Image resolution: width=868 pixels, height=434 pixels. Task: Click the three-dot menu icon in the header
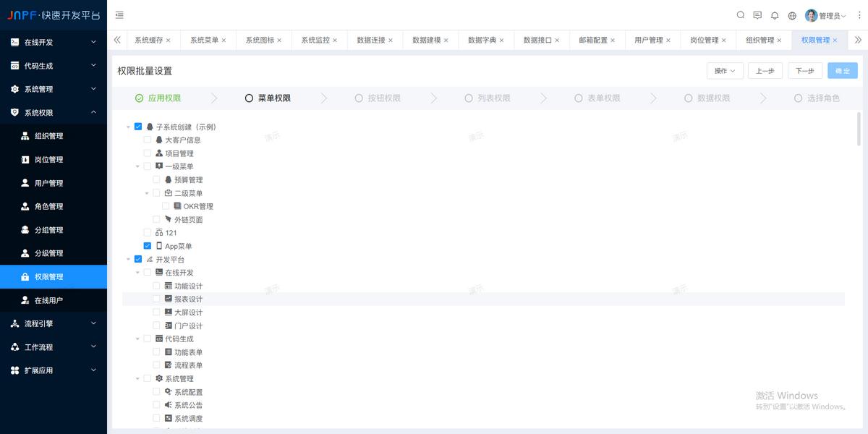(x=859, y=14)
